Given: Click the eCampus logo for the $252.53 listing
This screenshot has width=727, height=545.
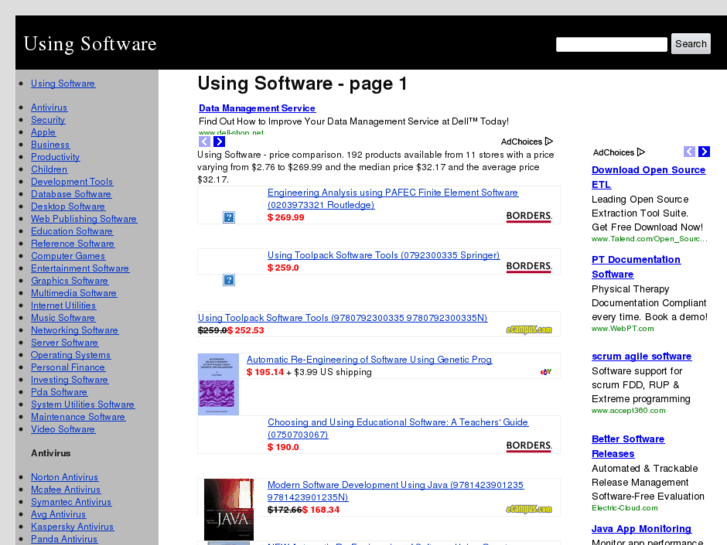Looking at the screenshot, I should [x=529, y=330].
